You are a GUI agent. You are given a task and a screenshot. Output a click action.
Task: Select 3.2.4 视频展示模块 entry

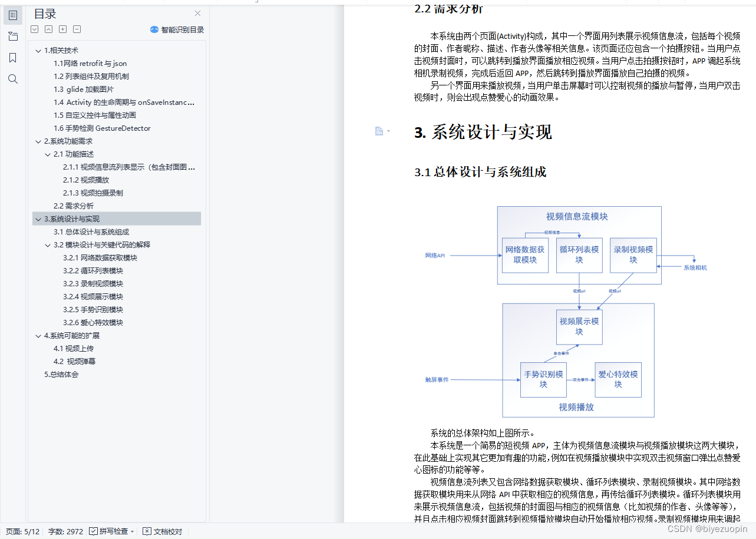pyautogui.click(x=93, y=297)
